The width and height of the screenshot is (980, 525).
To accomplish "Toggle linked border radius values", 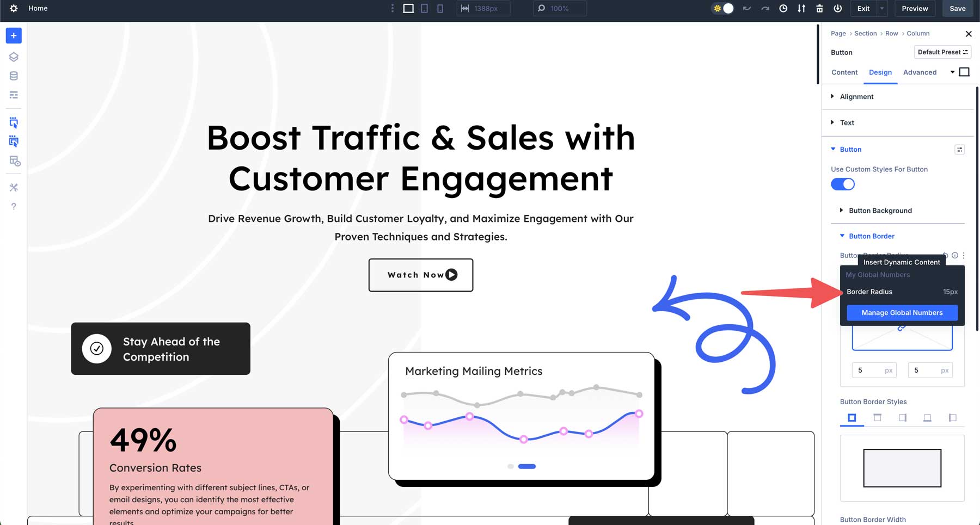I will (x=902, y=326).
